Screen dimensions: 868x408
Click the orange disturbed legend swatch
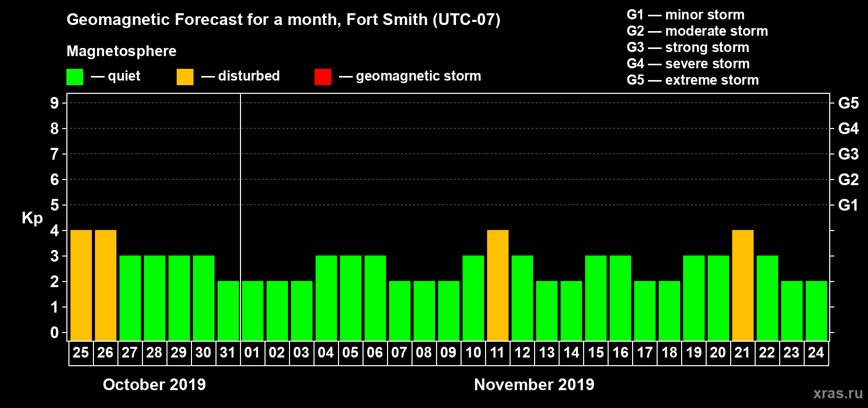click(x=185, y=77)
